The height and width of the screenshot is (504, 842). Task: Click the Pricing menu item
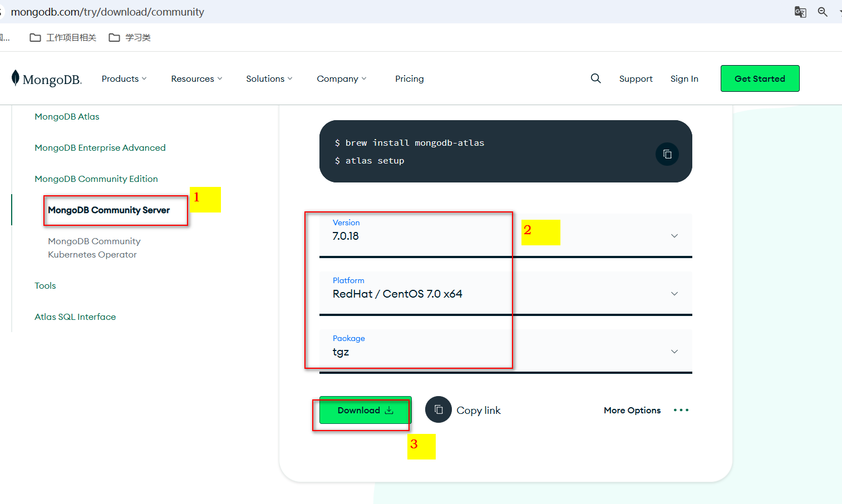point(409,78)
